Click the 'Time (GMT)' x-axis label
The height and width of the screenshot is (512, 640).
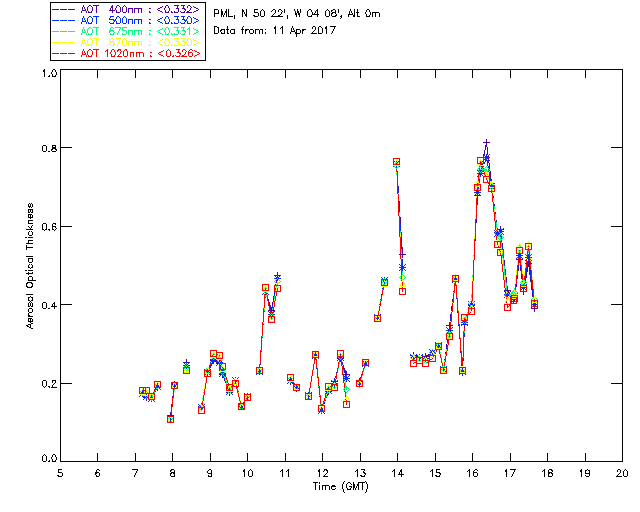[340, 487]
